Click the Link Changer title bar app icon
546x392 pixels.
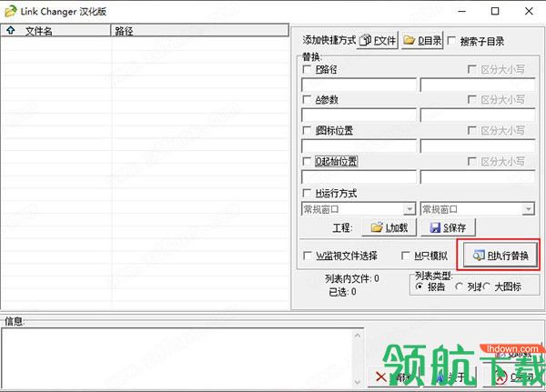tap(10, 12)
